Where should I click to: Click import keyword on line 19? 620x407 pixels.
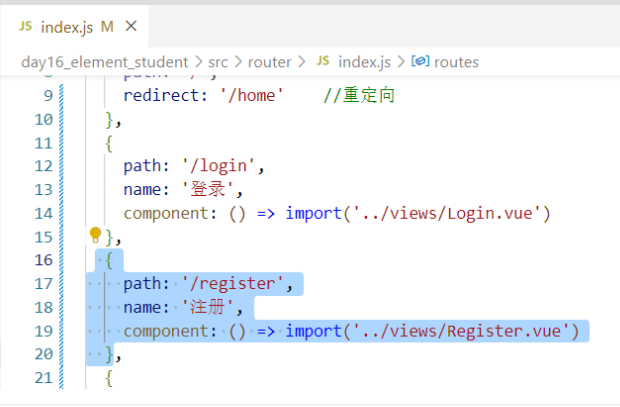coord(314,331)
